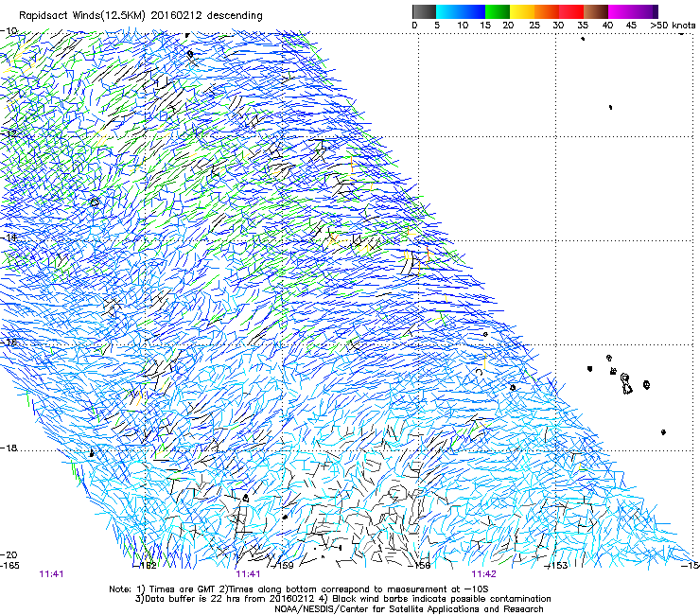Pick the red 30–35 knots legend segment
Viewport: 700px width, 615px height.
tap(571, 11)
